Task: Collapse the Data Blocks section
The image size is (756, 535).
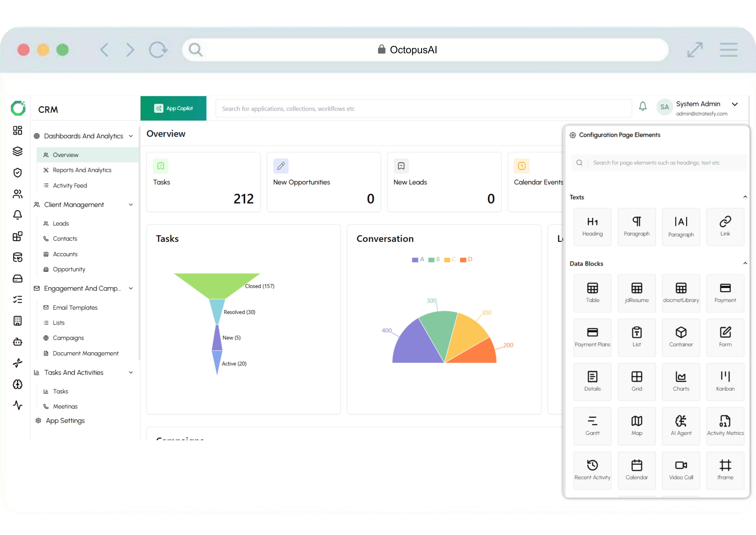Action: click(x=745, y=263)
